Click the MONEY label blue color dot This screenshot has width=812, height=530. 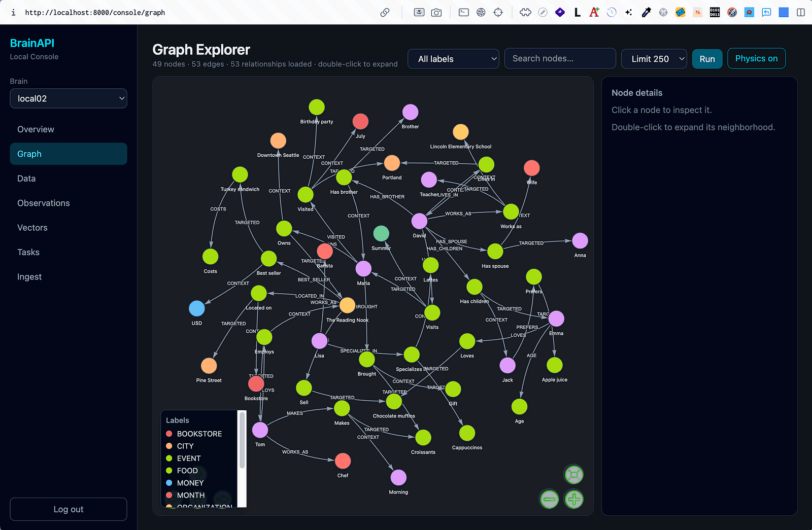pyautogui.click(x=169, y=483)
